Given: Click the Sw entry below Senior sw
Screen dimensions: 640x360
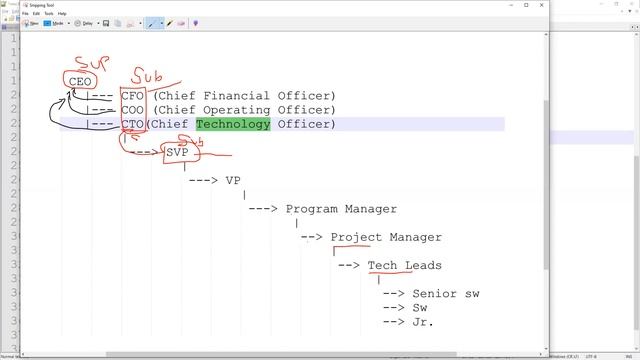Looking at the screenshot, I should click(420, 308).
